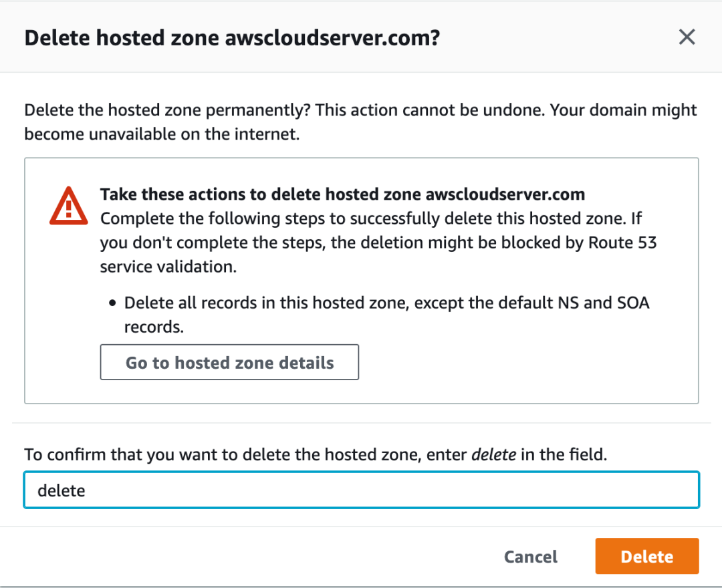Close the delete hosted zone dialog
This screenshot has height=588, width=722.
coord(687,37)
